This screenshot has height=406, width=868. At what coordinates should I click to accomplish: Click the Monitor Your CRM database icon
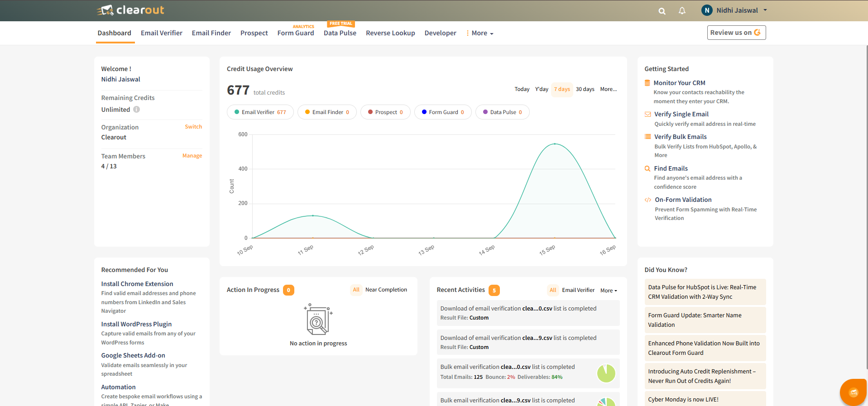(647, 83)
